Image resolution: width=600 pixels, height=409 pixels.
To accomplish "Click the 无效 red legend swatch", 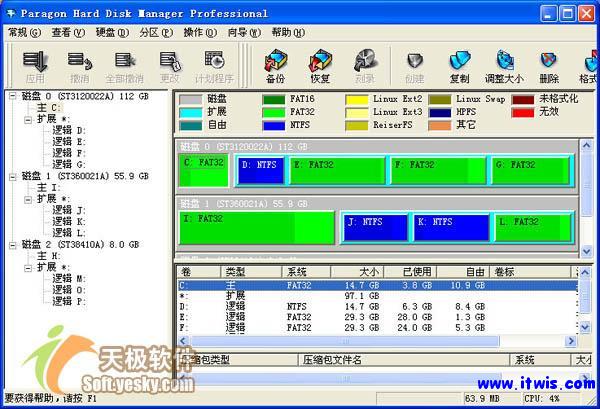I will 523,112.
